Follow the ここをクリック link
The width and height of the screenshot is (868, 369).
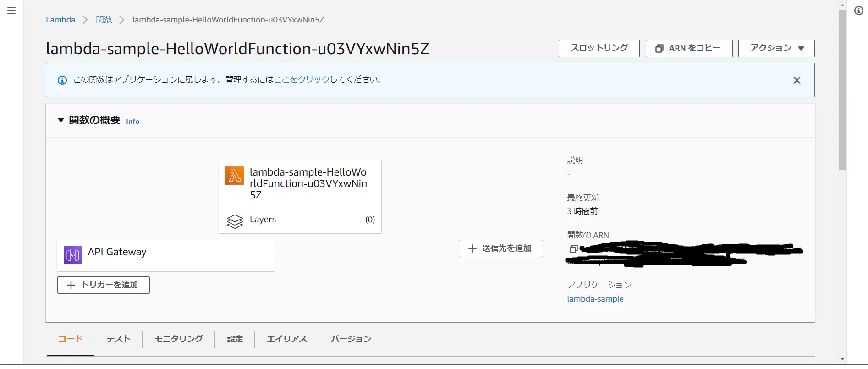click(302, 79)
